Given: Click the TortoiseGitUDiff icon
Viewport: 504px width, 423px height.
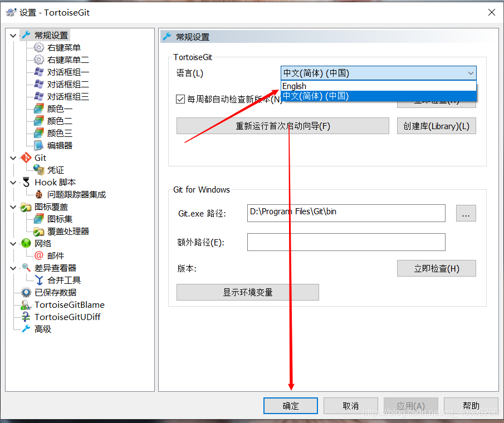Looking at the screenshot, I should [x=26, y=317].
